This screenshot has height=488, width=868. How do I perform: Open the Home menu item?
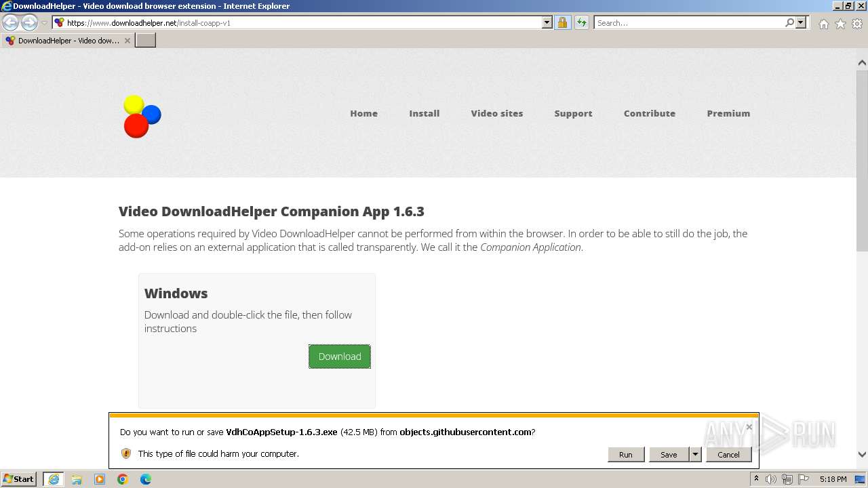click(x=363, y=113)
